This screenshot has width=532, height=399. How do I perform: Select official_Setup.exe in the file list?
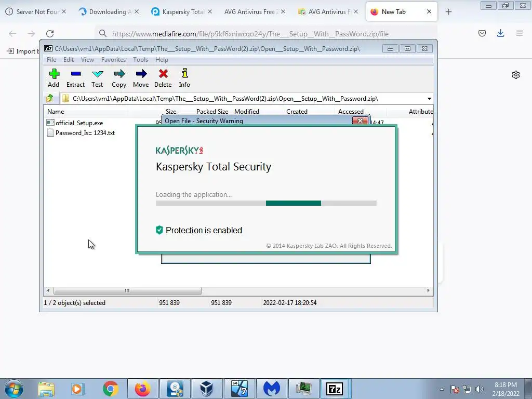click(79, 123)
